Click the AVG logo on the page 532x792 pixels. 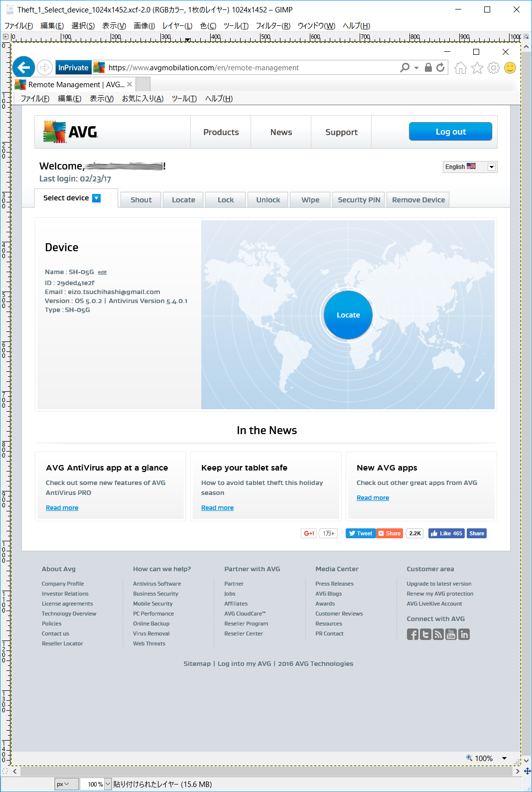[x=70, y=132]
